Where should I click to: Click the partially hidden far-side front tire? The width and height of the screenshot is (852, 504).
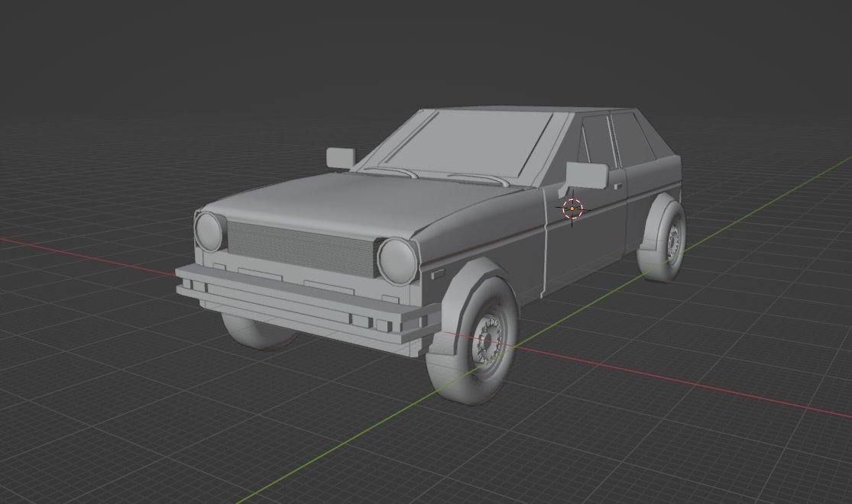pyautogui.click(x=257, y=331)
